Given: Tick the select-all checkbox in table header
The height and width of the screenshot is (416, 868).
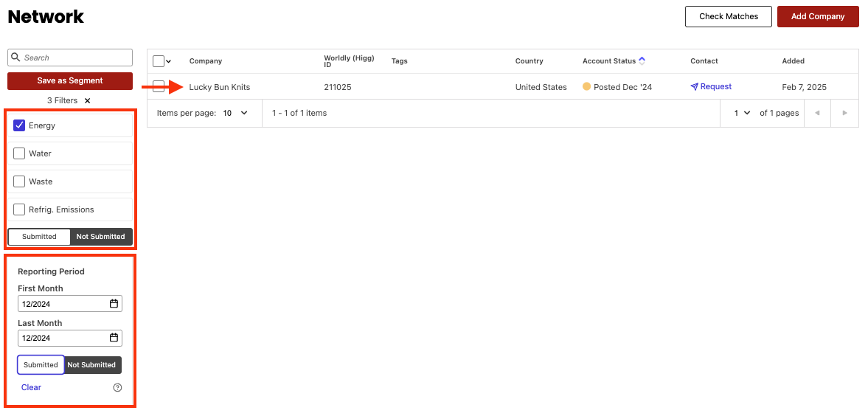Looking at the screenshot, I should pyautogui.click(x=159, y=61).
